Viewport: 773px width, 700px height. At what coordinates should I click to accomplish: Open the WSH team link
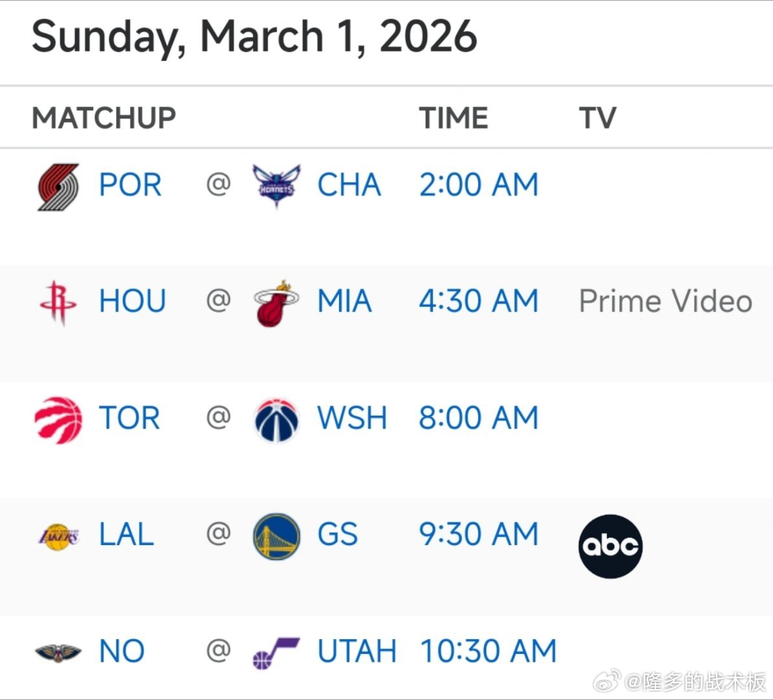352,419
